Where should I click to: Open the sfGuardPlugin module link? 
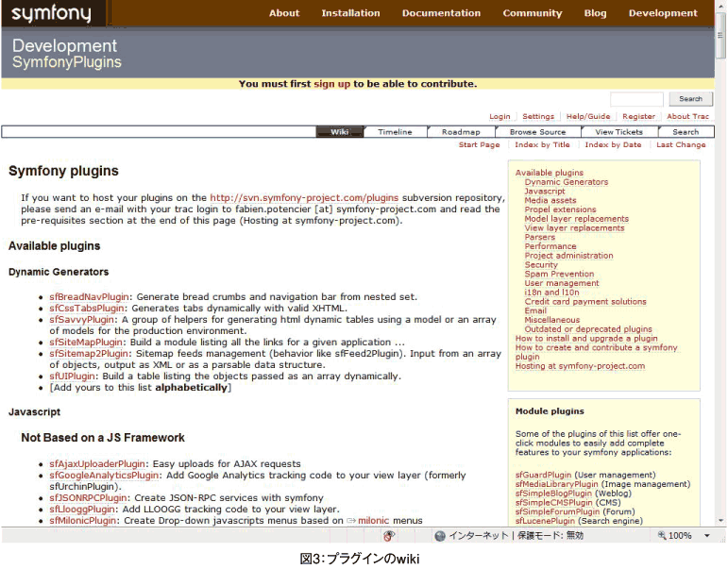click(x=543, y=475)
